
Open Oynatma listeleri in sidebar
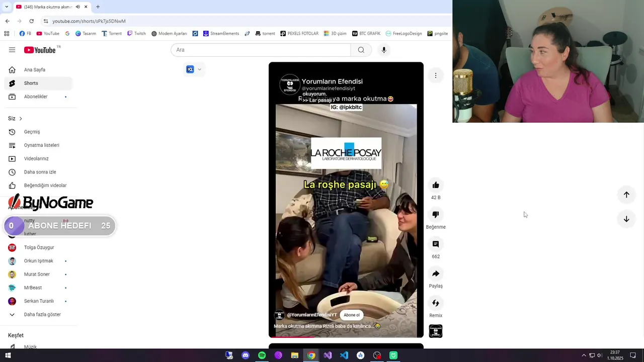[38, 145]
